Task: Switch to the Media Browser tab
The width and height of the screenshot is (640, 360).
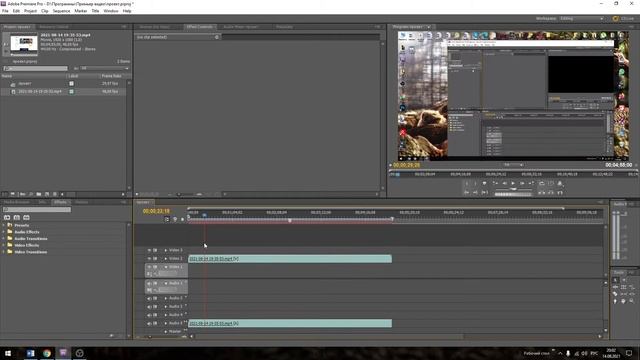Action: [x=17, y=202]
